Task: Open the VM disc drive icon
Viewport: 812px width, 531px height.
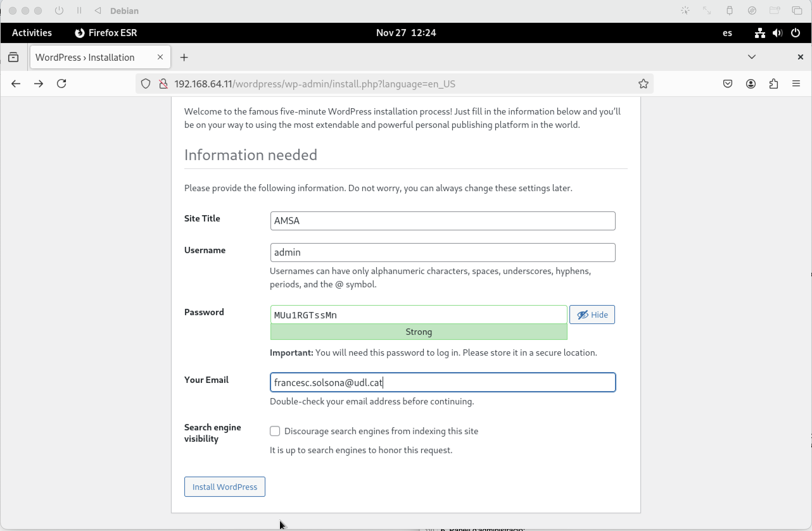Action: pos(752,10)
